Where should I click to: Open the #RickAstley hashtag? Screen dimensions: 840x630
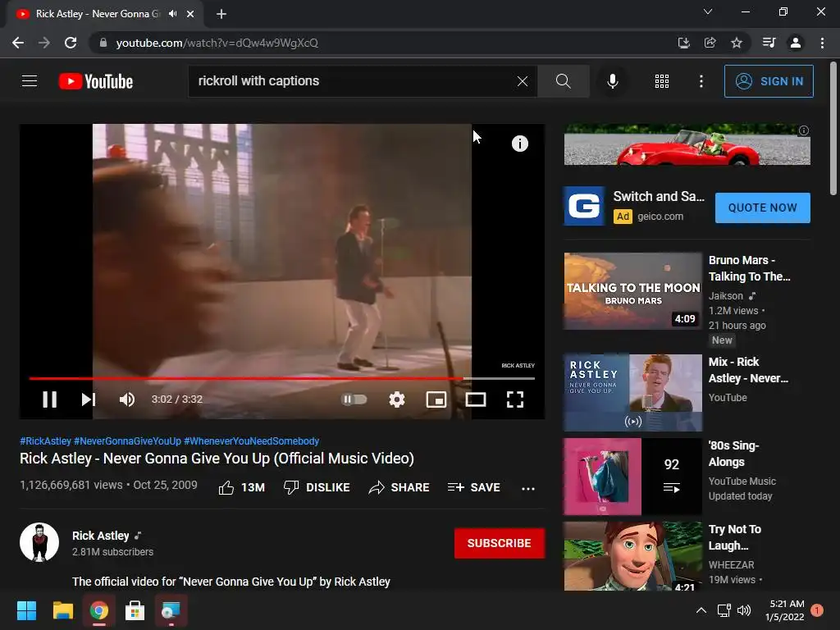[x=46, y=441]
